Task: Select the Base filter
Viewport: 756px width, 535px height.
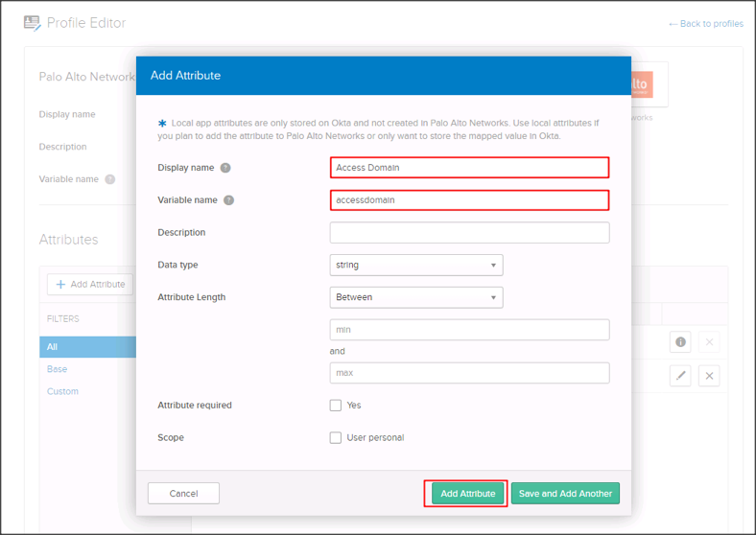Action: (x=58, y=369)
